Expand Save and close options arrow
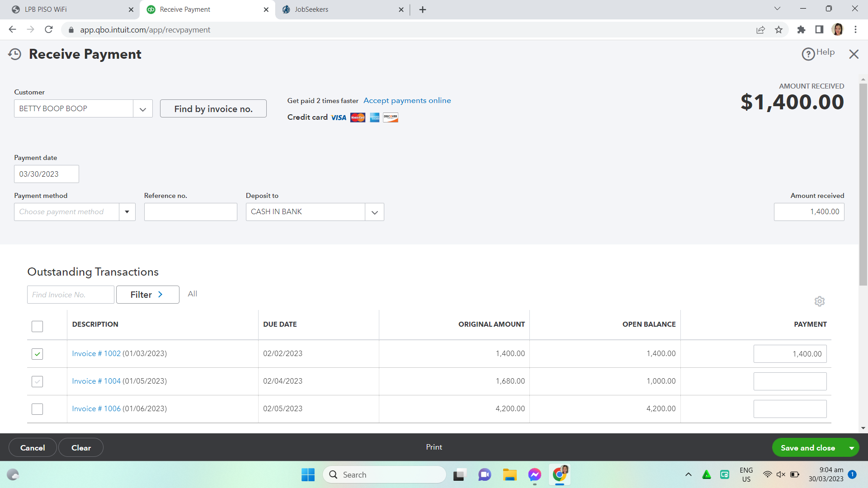 point(851,448)
